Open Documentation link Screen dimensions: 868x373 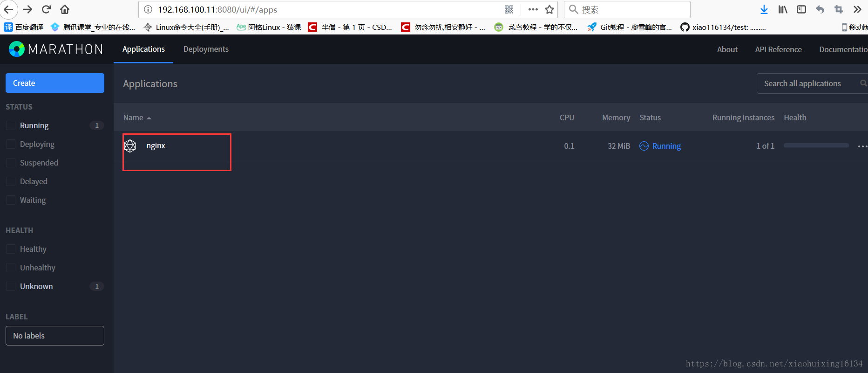843,49
